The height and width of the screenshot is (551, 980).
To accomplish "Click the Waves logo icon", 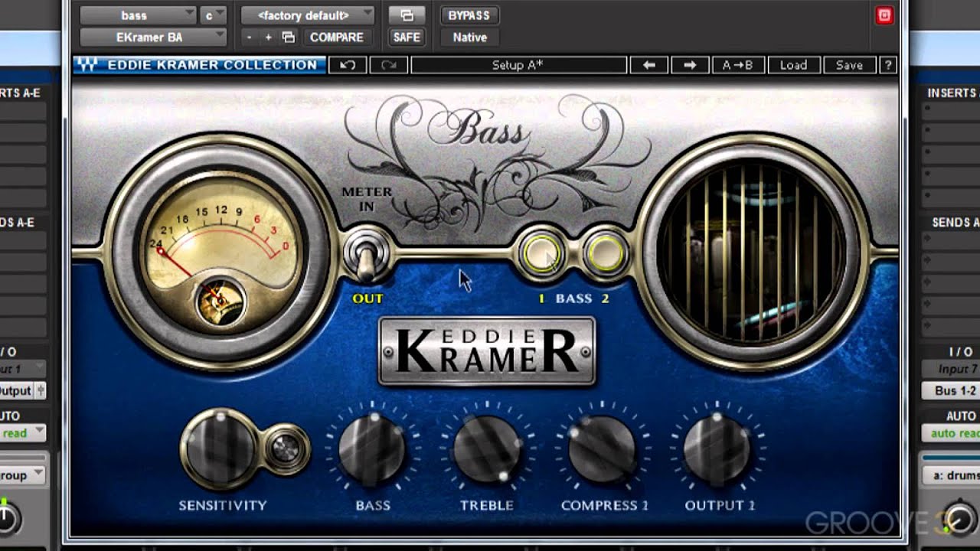I will click(88, 65).
